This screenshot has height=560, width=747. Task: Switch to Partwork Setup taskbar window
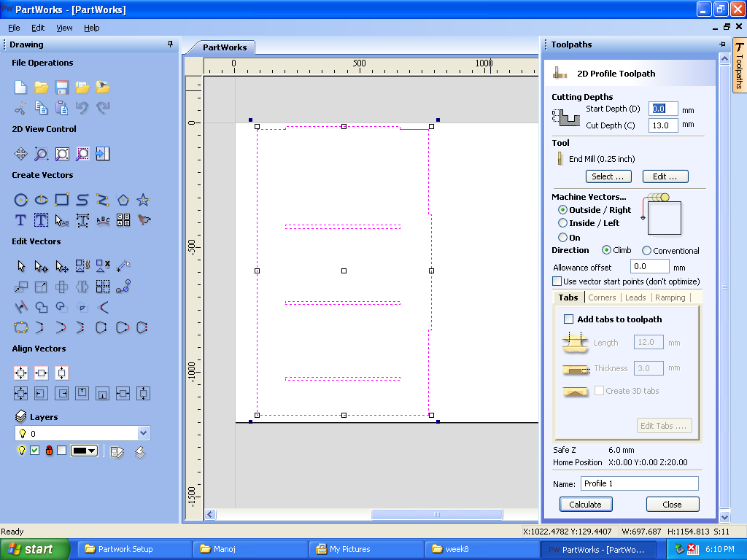click(135, 549)
